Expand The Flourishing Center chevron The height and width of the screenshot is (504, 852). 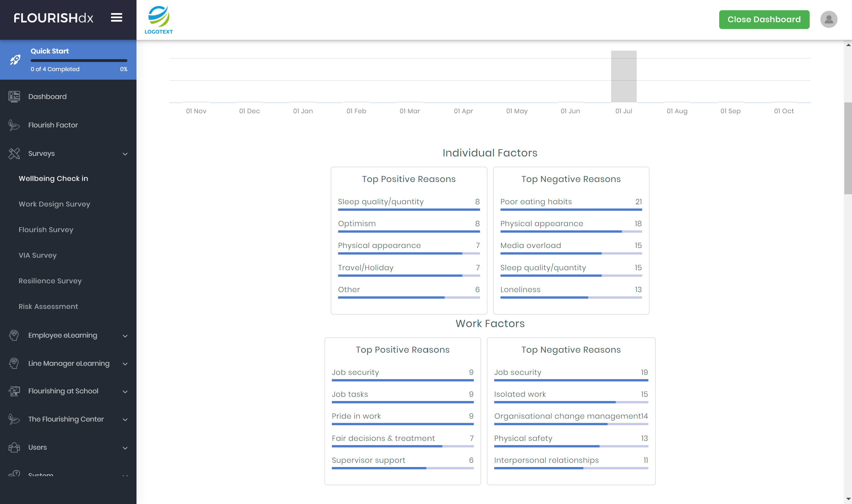[x=125, y=420]
